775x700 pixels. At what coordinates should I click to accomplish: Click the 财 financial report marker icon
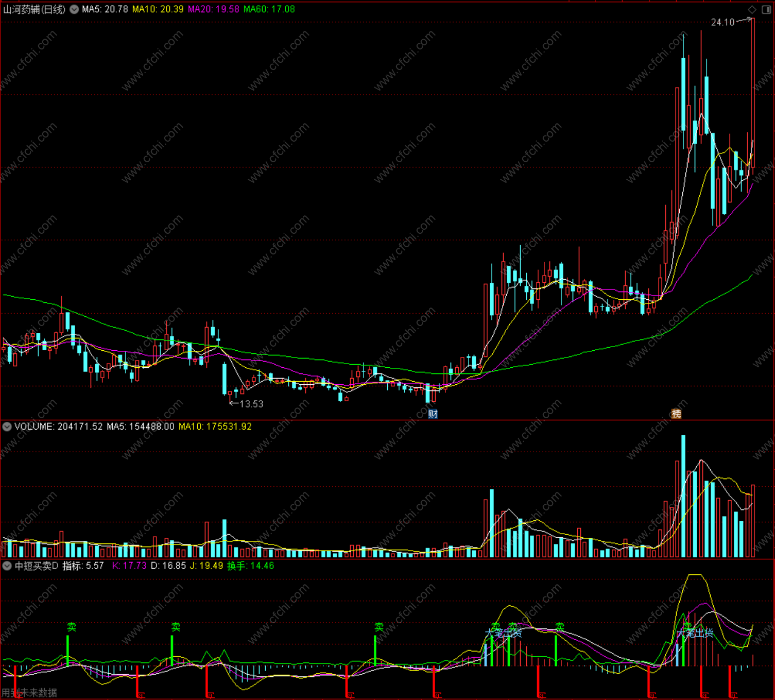click(x=433, y=414)
